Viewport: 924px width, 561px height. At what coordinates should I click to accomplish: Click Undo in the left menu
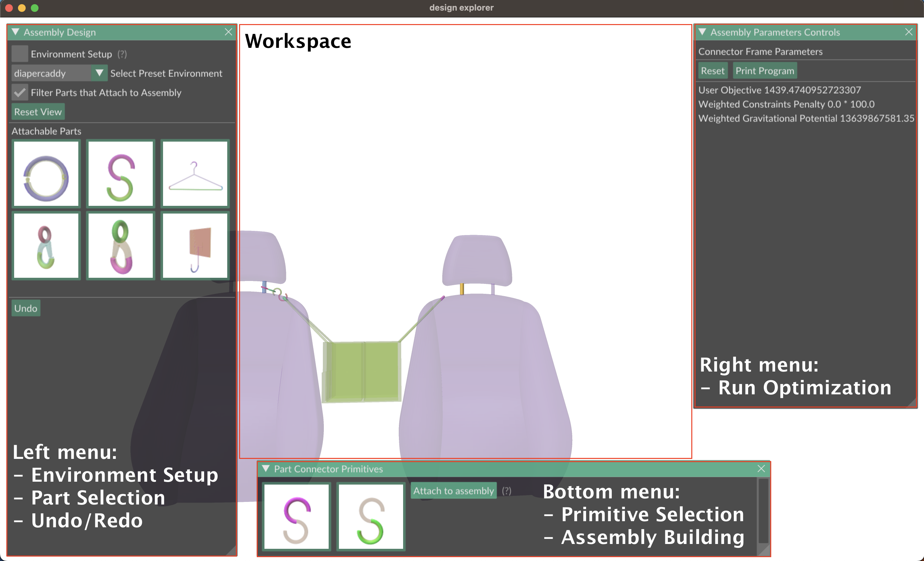click(x=25, y=308)
